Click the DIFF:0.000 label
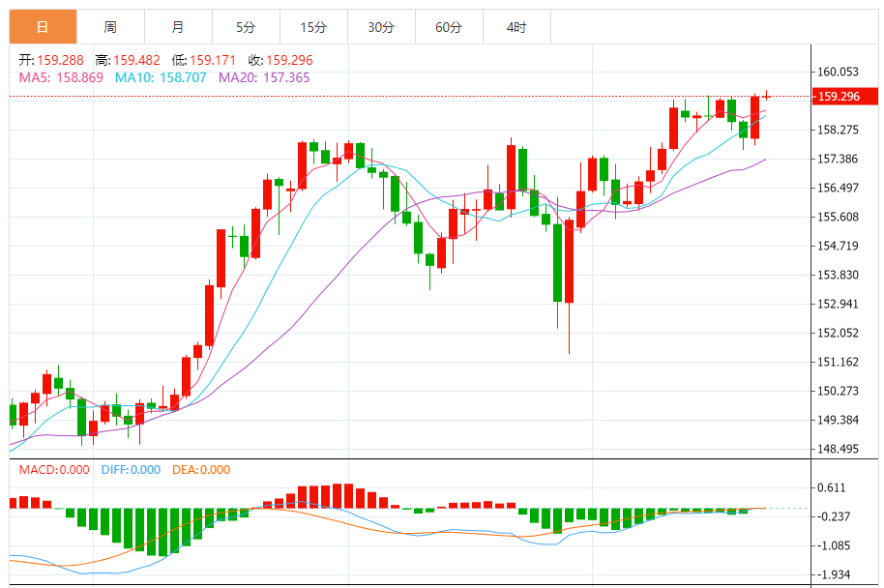The image size is (884, 588). click(131, 470)
